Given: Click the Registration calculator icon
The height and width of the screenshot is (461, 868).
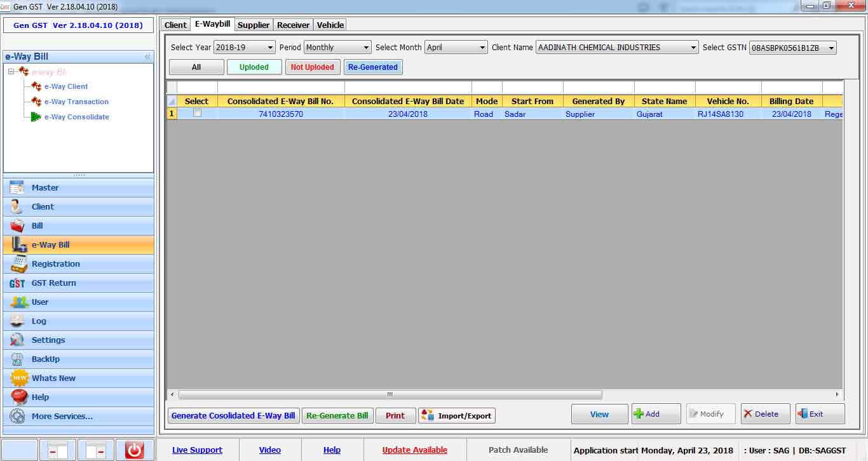Looking at the screenshot, I should [x=19, y=264].
